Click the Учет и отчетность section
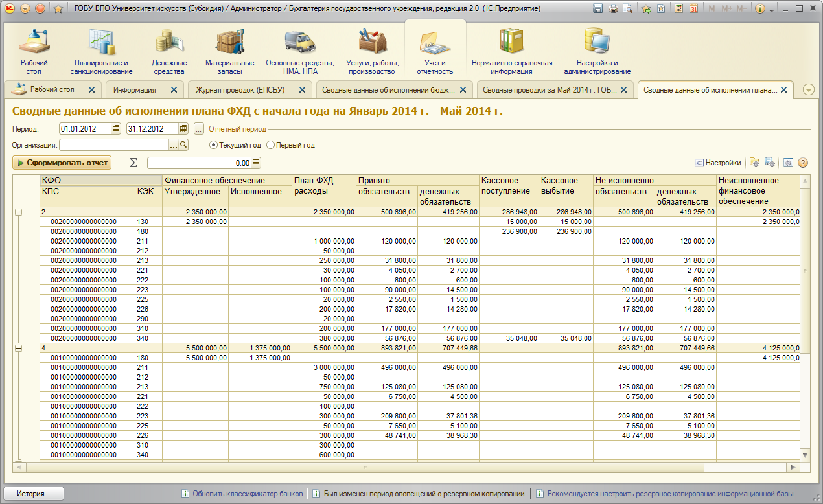This screenshot has height=504, width=823. click(x=435, y=52)
